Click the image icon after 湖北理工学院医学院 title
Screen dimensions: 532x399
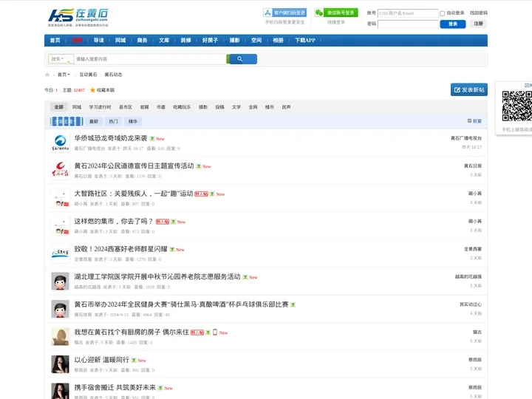pyautogui.click(x=245, y=277)
